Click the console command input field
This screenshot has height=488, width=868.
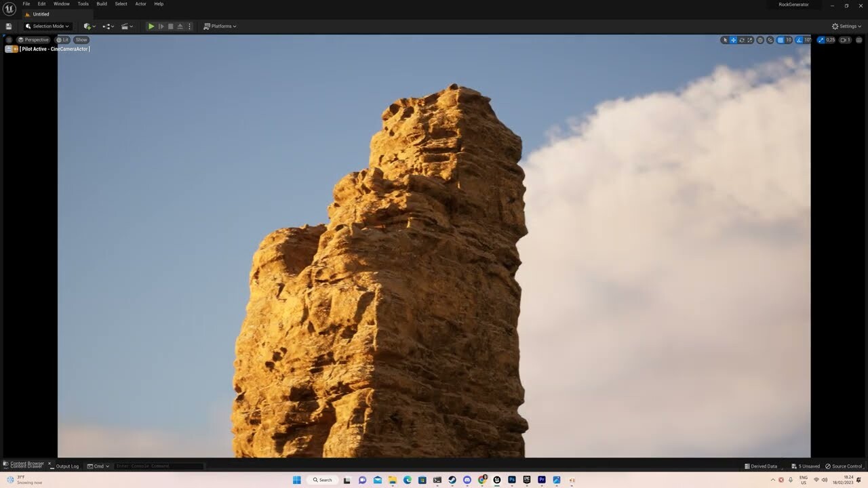159,466
